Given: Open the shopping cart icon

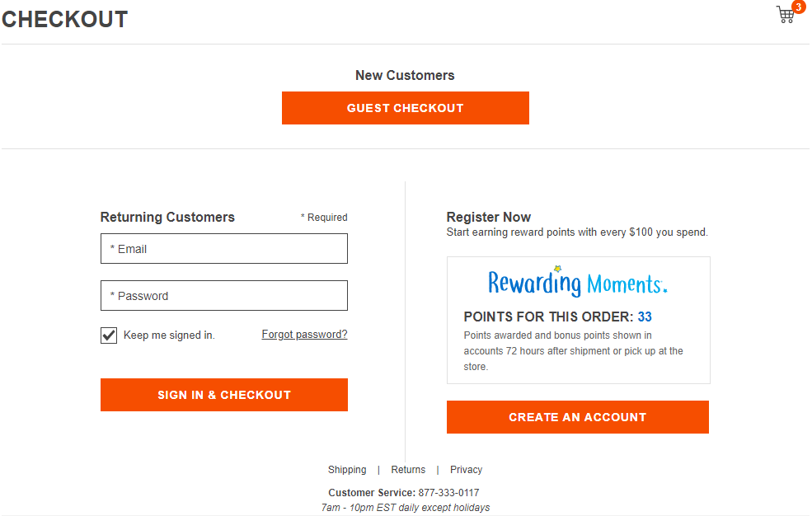Looking at the screenshot, I should point(786,16).
